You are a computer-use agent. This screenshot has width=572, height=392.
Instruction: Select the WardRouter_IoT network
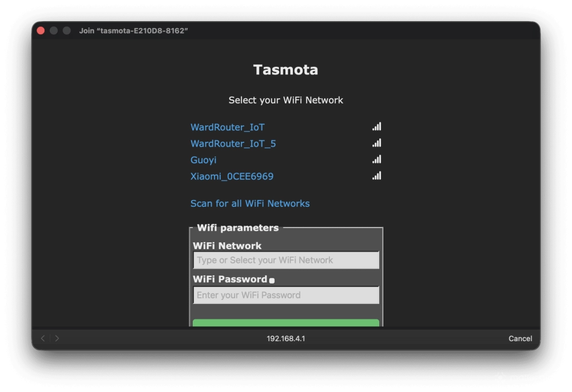pos(228,127)
